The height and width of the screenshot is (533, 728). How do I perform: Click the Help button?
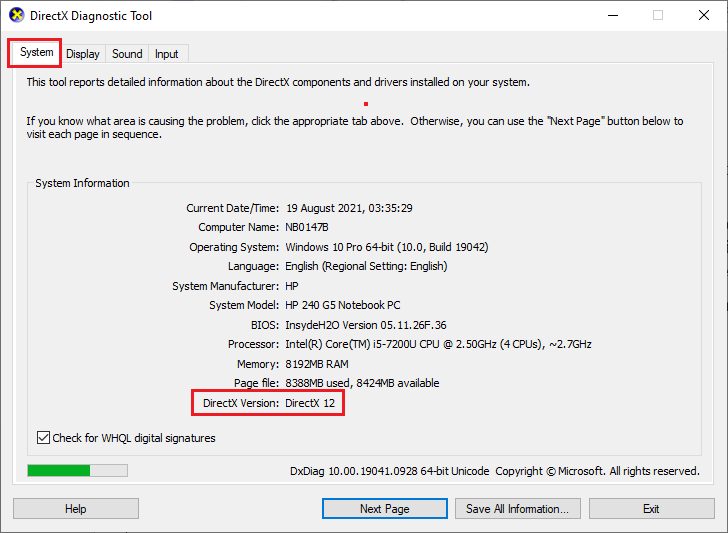pos(76,509)
